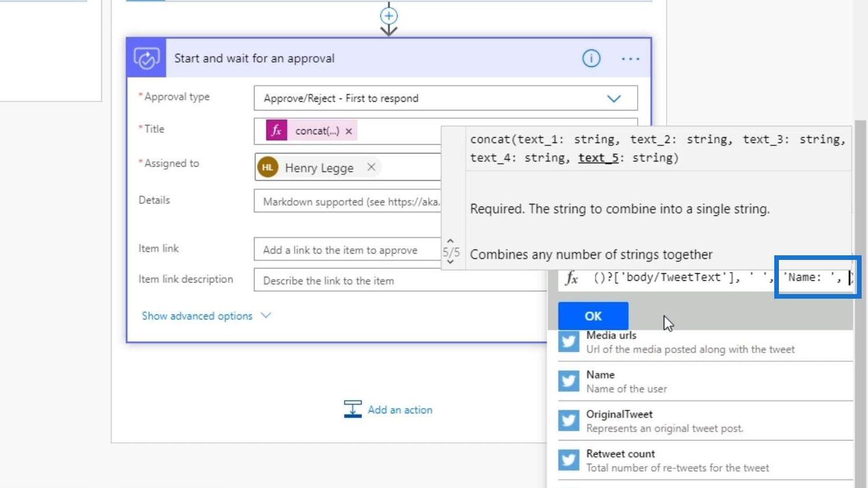Click the Henry Legge HL avatar

pos(267,167)
